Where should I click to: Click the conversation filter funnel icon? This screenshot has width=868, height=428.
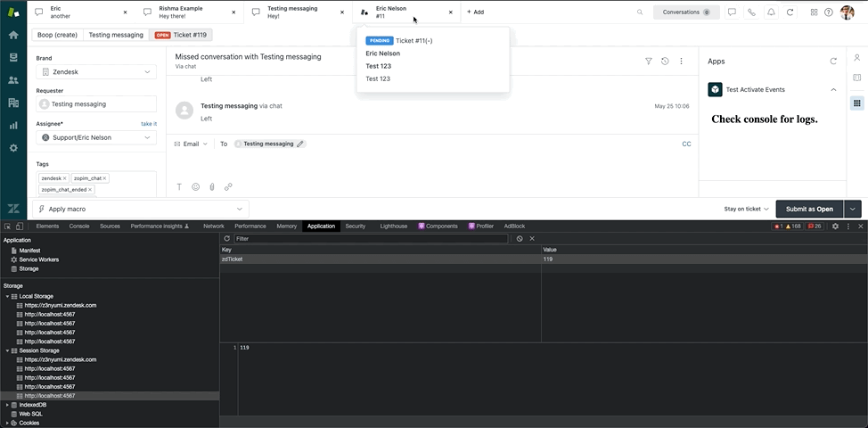click(x=648, y=62)
